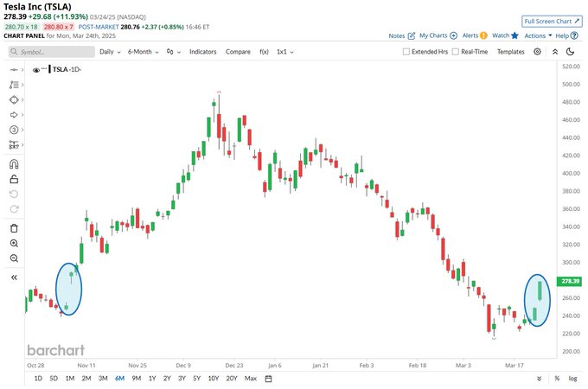Open the Alerts link
Screen dimensions: 588x389
point(475,35)
